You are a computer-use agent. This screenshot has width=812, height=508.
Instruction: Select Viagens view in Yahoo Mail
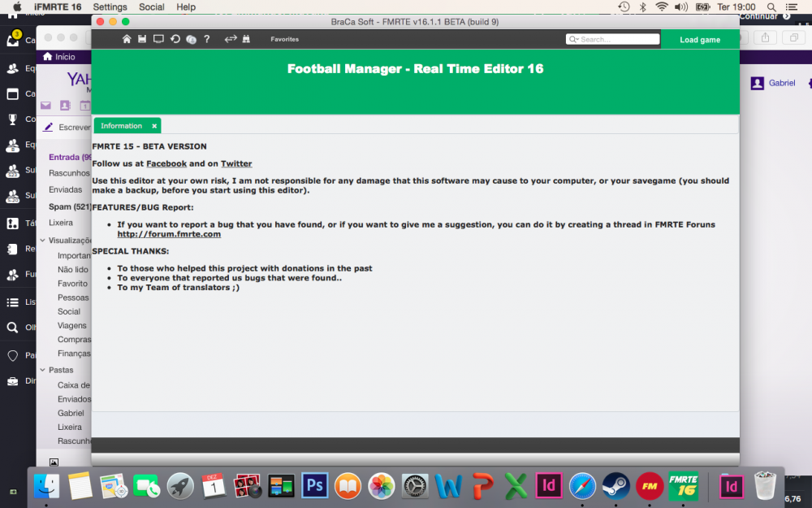coord(72,326)
